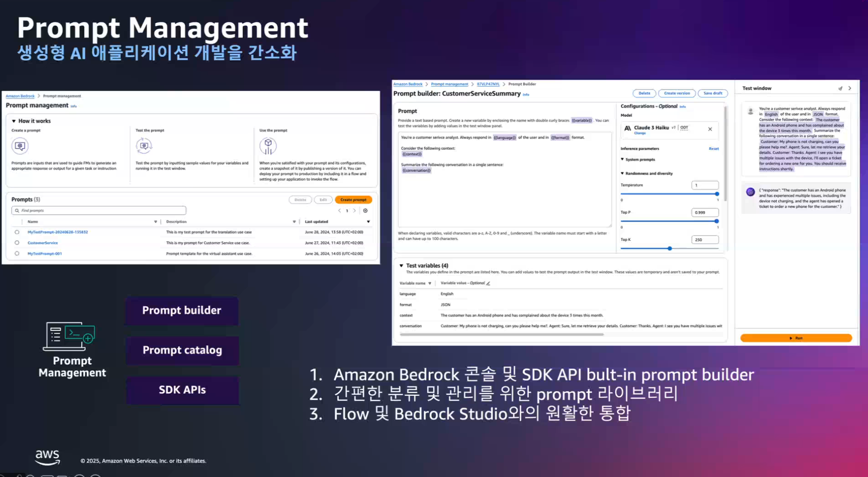Select radio for CustomerService prompt

(x=17, y=243)
